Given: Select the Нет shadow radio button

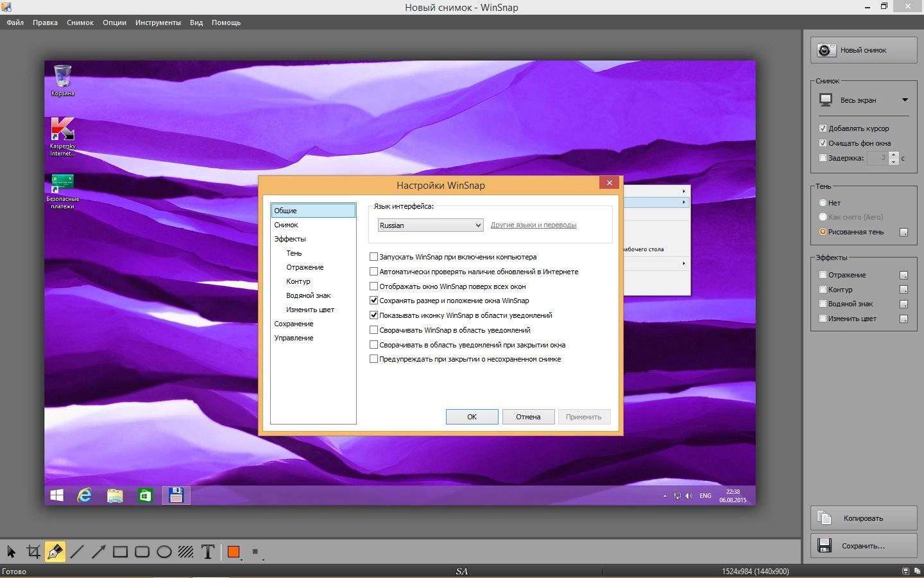Looking at the screenshot, I should (823, 202).
